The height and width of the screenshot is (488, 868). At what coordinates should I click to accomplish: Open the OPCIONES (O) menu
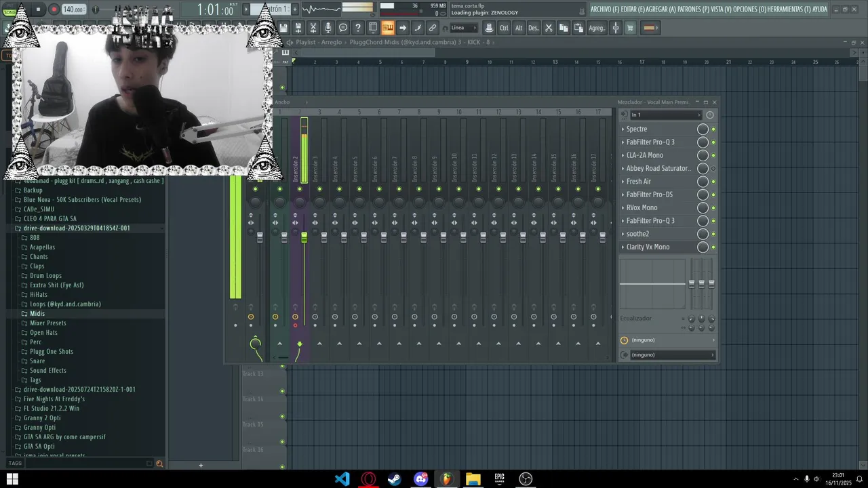(749, 9)
